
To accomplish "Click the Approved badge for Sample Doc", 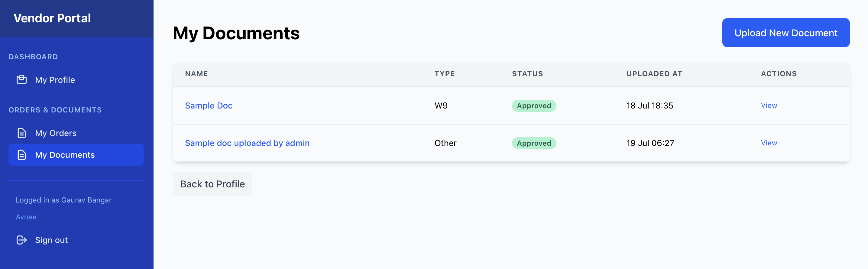I will pyautogui.click(x=534, y=106).
